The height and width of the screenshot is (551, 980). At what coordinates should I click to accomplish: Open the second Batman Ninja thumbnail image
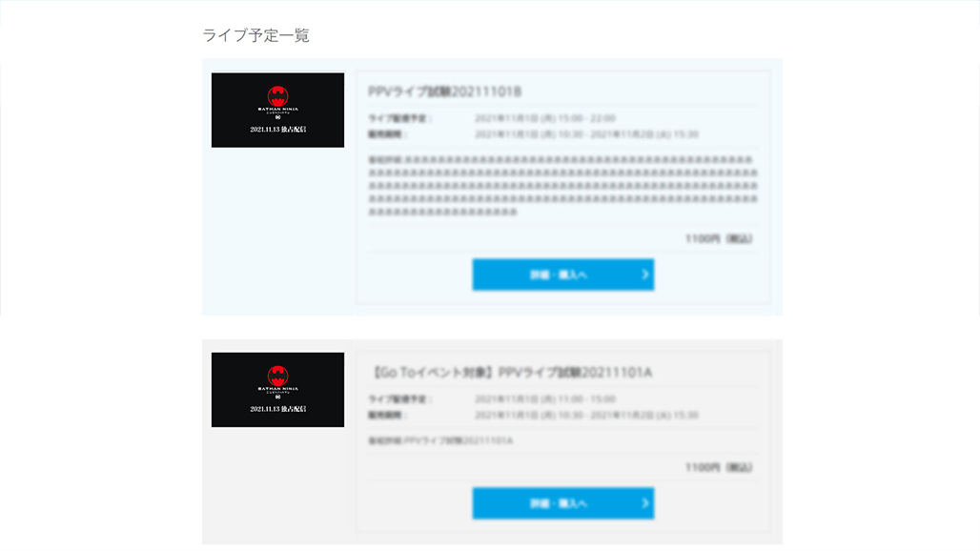pos(277,390)
